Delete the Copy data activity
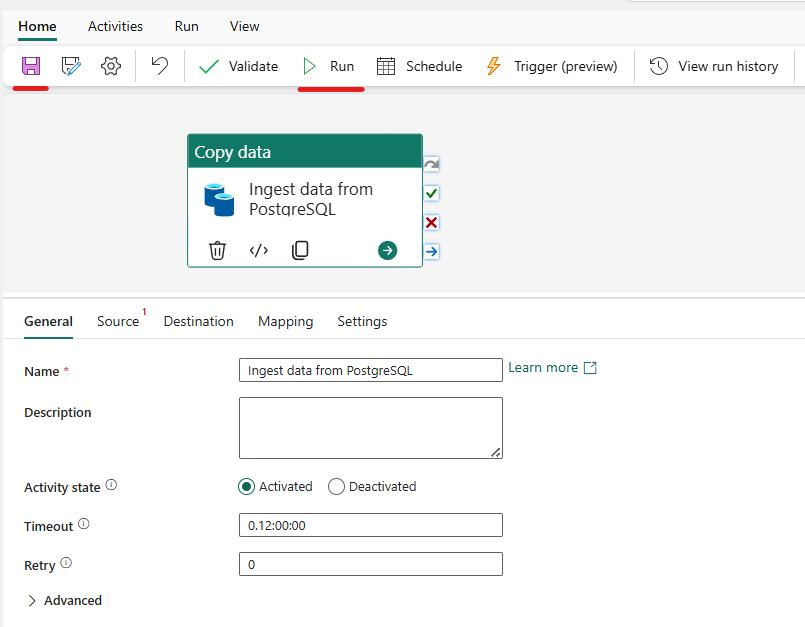This screenshot has height=627, width=805. click(x=217, y=251)
